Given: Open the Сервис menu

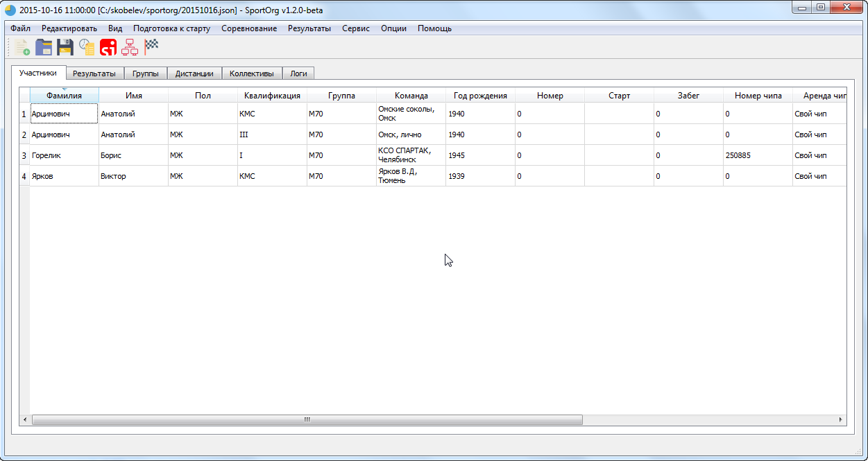Looking at the screenshot, I should click(x=356, y=28).
